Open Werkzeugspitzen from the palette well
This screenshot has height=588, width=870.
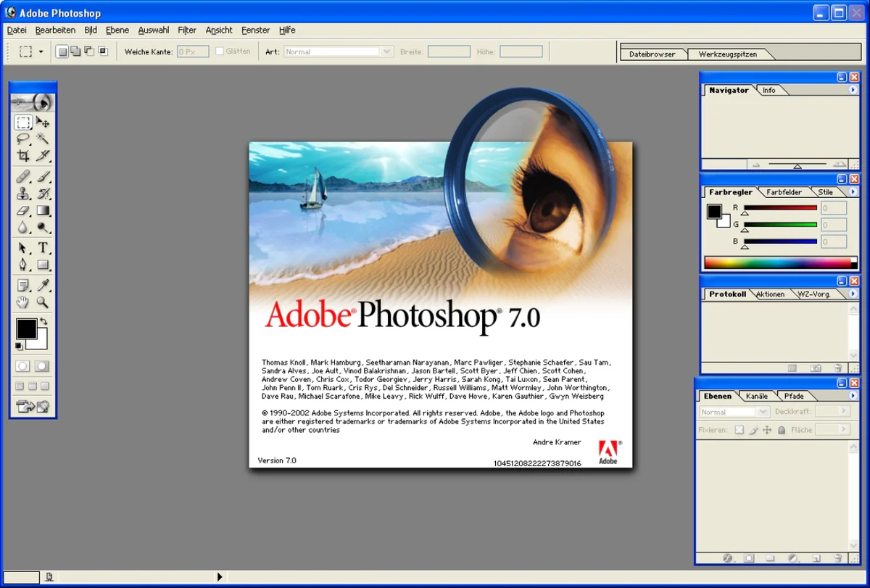click(x=730, y=53)
